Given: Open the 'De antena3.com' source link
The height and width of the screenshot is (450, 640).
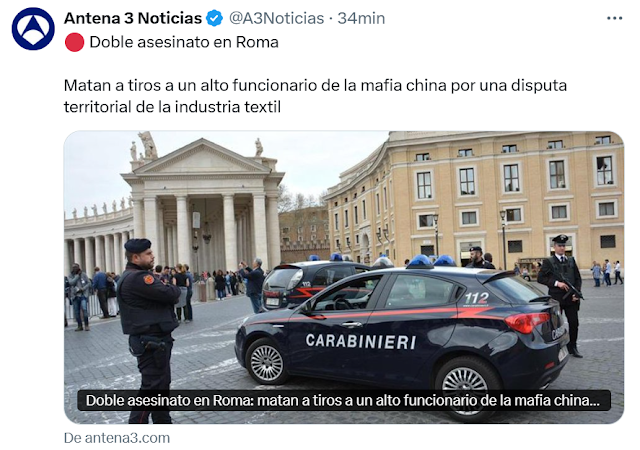Looking at the screenshot, I should 117,438.
